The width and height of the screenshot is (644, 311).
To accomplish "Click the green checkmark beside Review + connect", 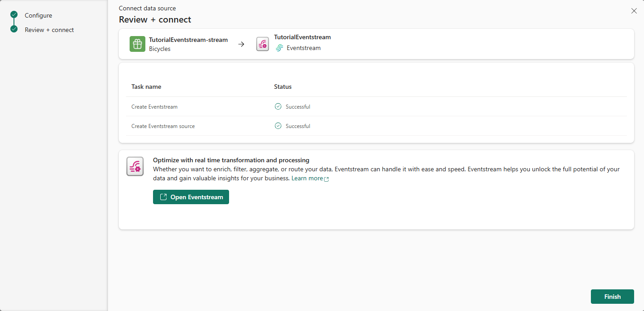I will click(x=14, y=30).
